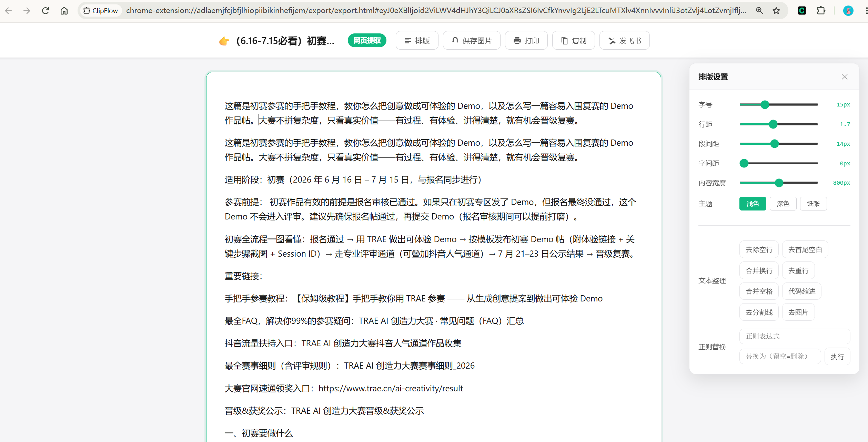868x442 pixels.
Task: Go back to the previous page
Action: [9, 11]
